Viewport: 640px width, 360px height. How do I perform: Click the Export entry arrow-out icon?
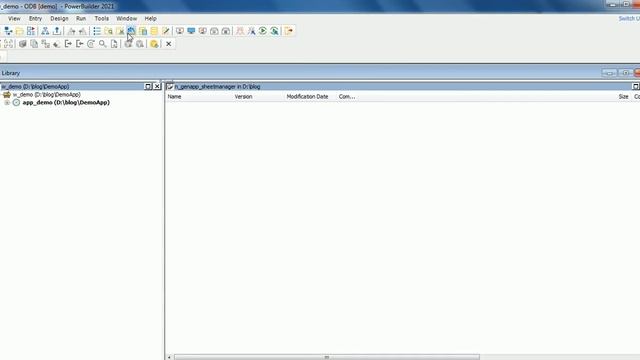click(68, 44)
